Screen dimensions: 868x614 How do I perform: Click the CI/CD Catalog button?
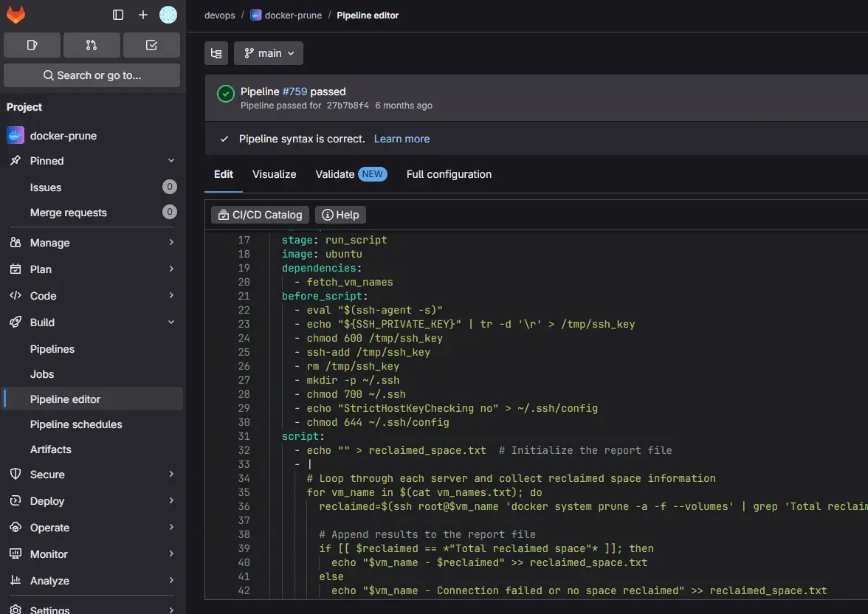[x=260, y=215]
